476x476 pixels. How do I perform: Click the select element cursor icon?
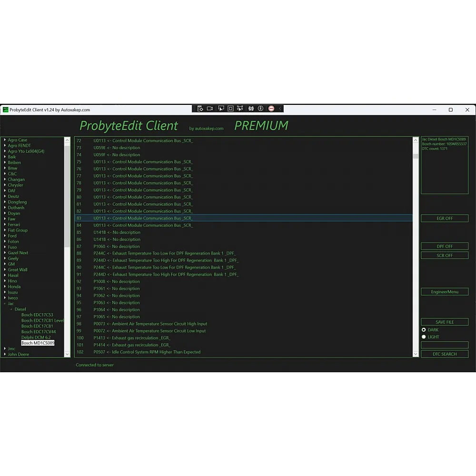pos(221,109)
